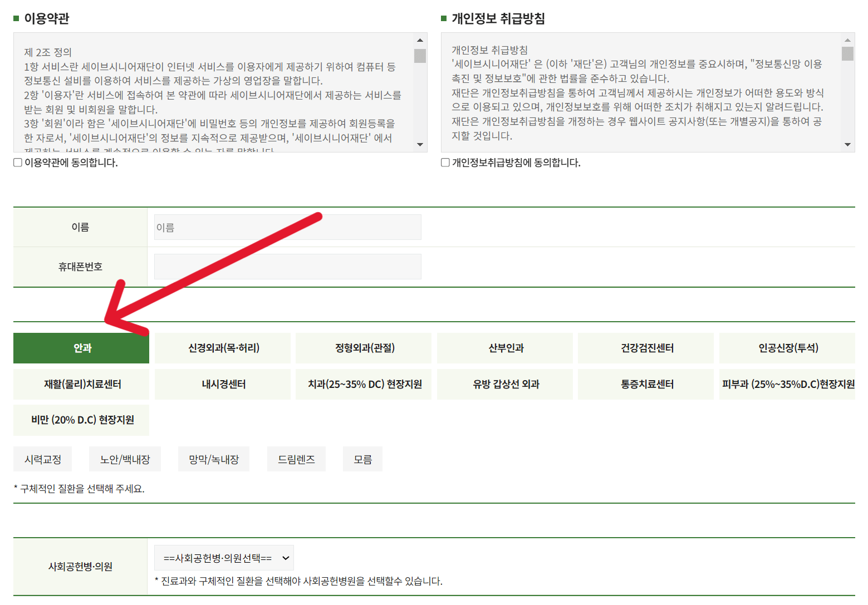868x605 pixels.
Task: Choose 노안/백내장 as the specific condition
Action: 125,459
